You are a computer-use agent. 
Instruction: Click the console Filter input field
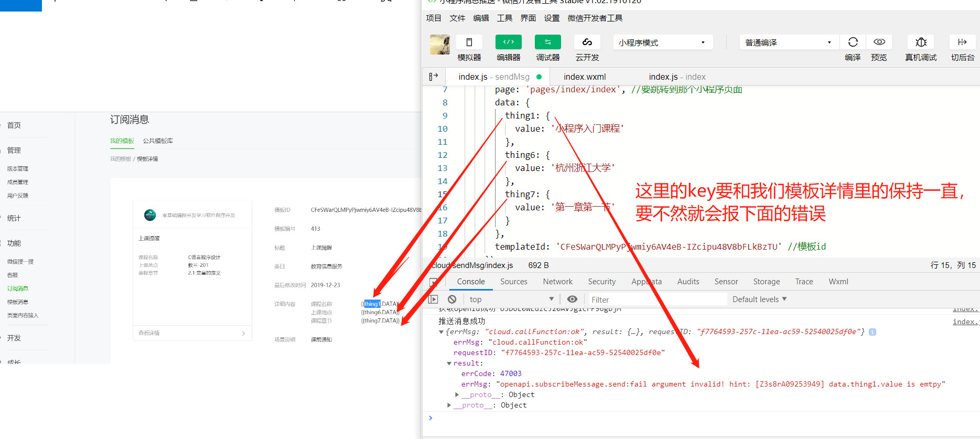point(658,299)
